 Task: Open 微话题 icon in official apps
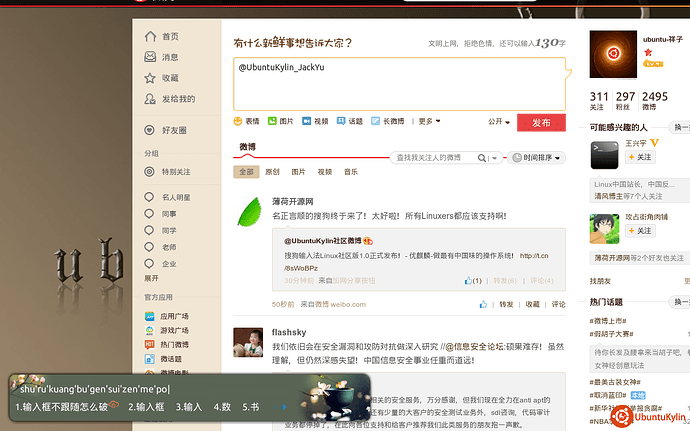[x=150, y=359]
